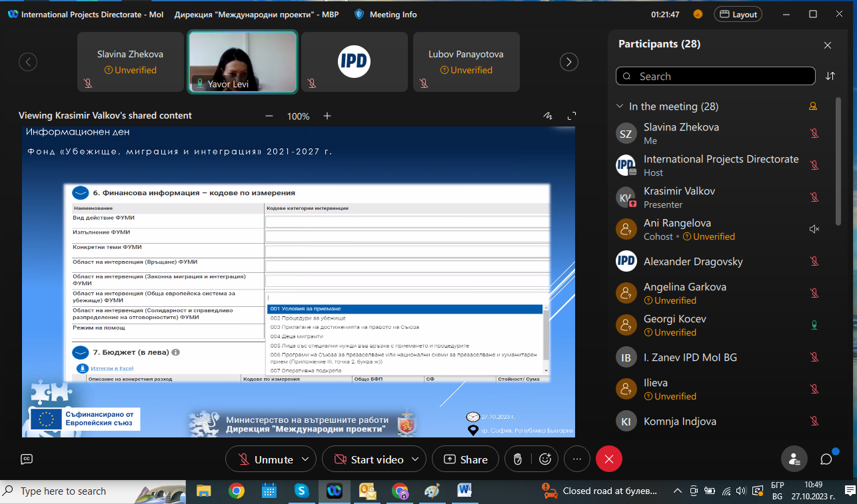Open audio options arrow next to Unmute
This screenshot has height=504, width=857.
pyautogui.click(x=306, y=459)
